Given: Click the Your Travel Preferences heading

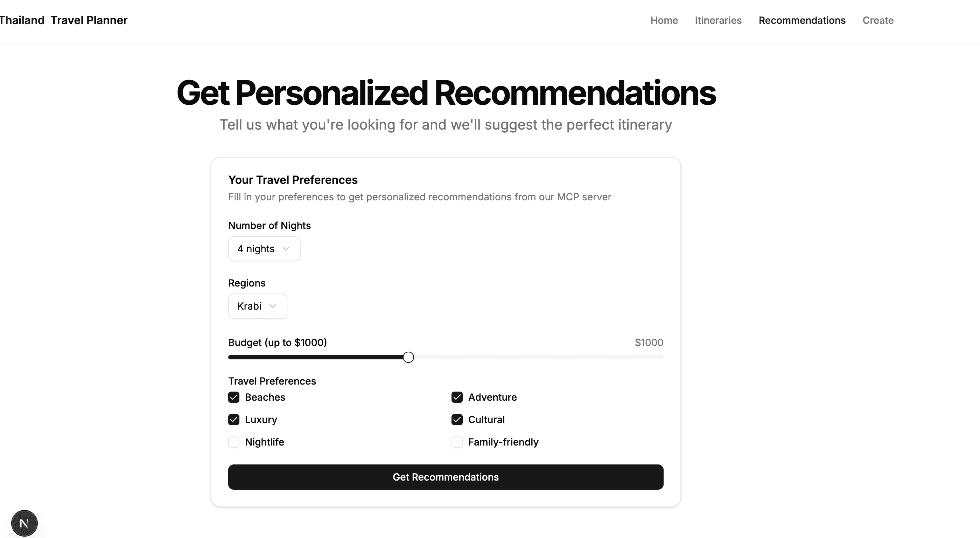Looking at the screenshot, I should (293, 179).
